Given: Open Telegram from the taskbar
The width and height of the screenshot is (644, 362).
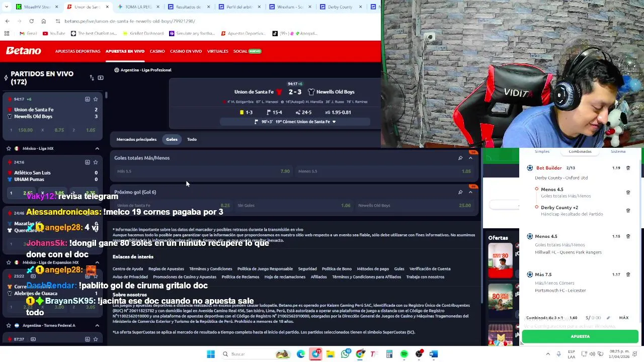Looking at the screenshot, I should 315,354.
